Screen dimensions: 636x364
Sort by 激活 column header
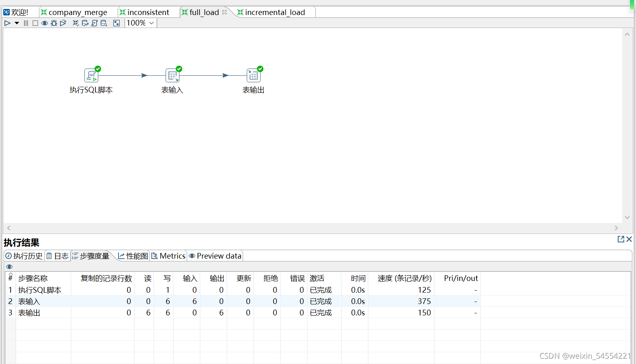click(x=324, y=278)
